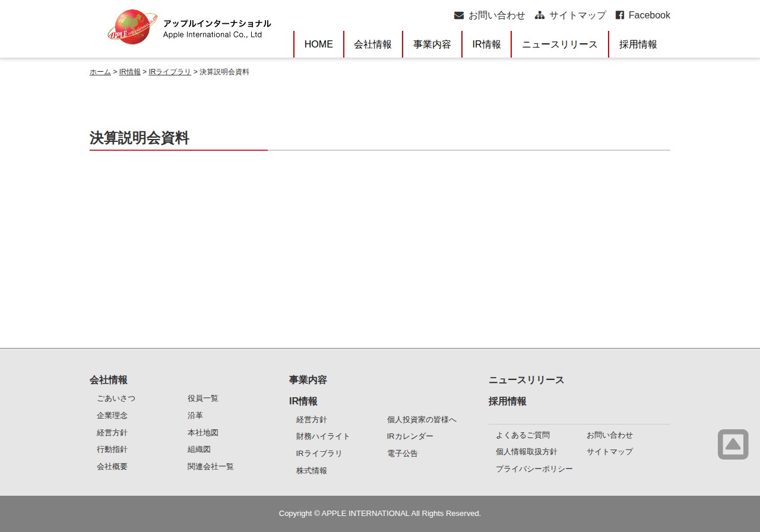Click the Facebook icon in the header
Viewport: 760px width, 532px height.
point(620,15)
